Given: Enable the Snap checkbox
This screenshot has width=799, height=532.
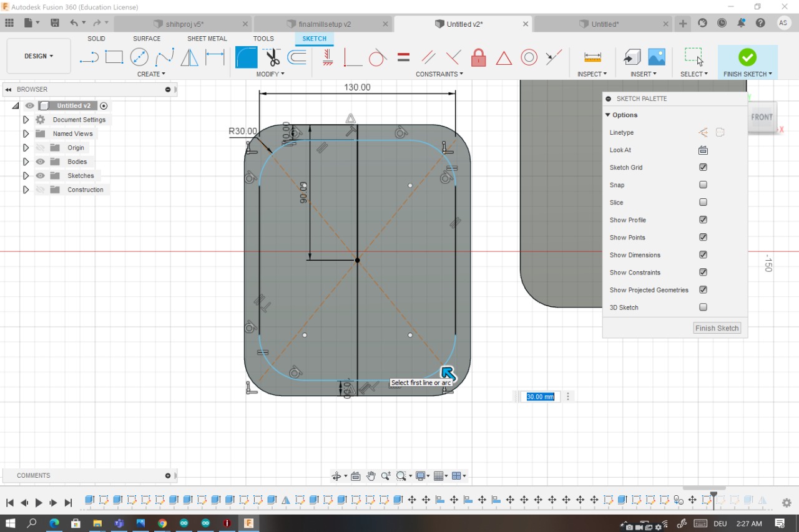Looking at the screenshot, I should (x=703, y=185).
